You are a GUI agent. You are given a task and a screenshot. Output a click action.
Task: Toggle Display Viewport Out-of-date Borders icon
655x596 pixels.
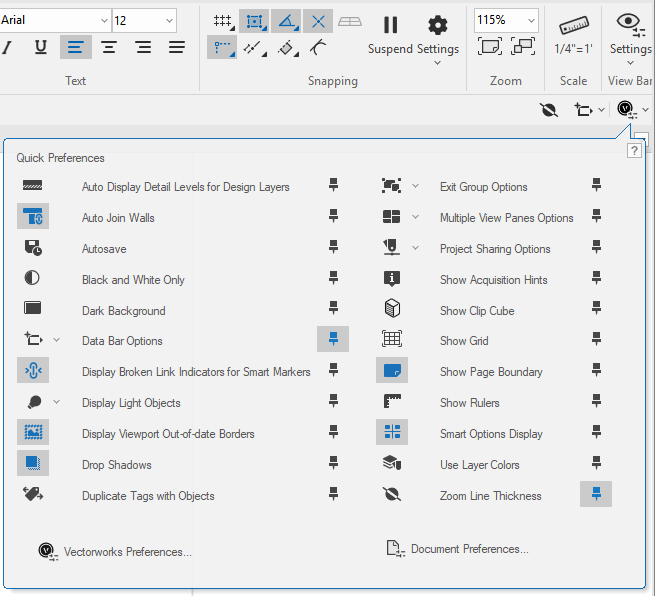[x=33, y=432]
